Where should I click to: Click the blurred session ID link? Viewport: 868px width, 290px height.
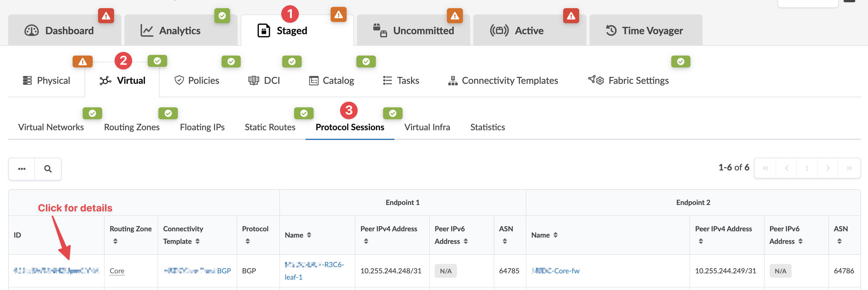click(56, 271)
